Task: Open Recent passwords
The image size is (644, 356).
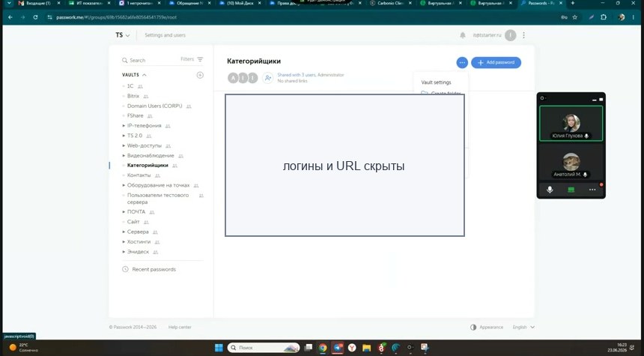Action: (154, 269)
